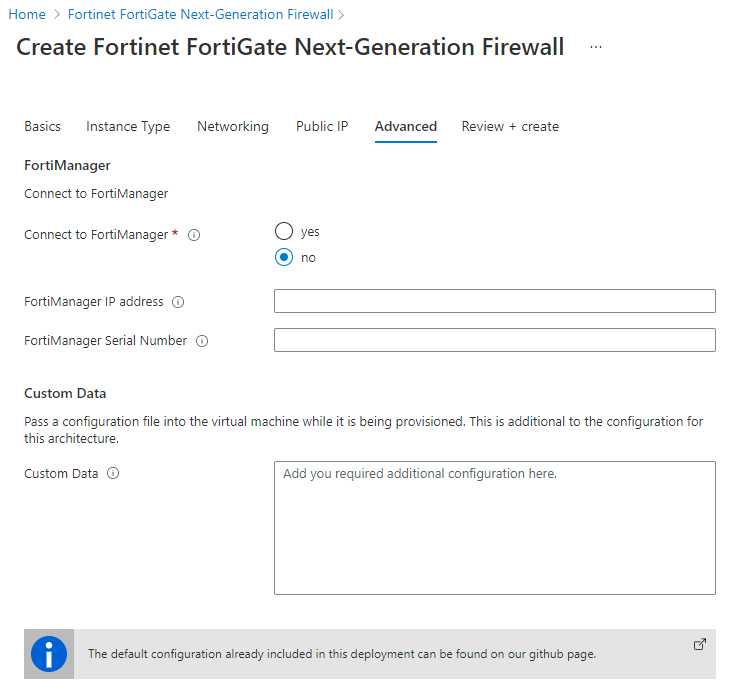Viewport: 733px width, 693px height.
Task: Select the Advanced tab
Action: [x=405, y=127]
